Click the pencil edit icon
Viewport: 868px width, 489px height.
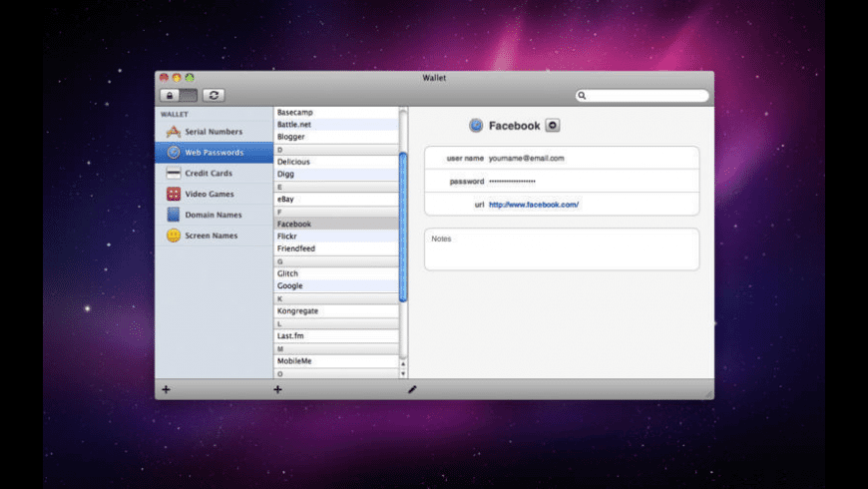(412, 389)
